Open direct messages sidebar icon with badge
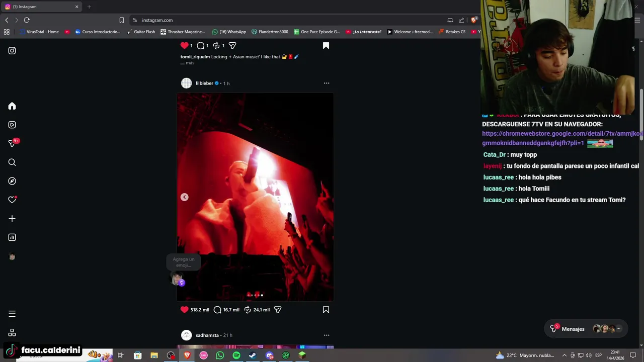 tap(13, 143)
